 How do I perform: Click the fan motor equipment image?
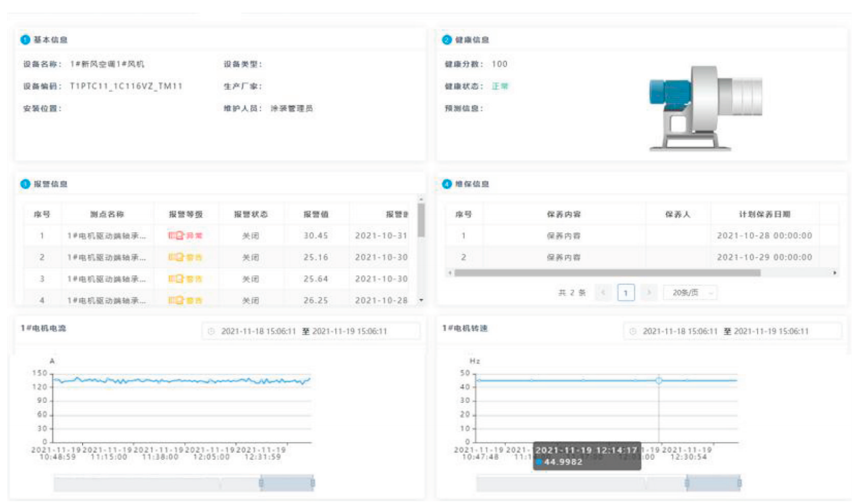pyautogui.click(x=704, y=108)
